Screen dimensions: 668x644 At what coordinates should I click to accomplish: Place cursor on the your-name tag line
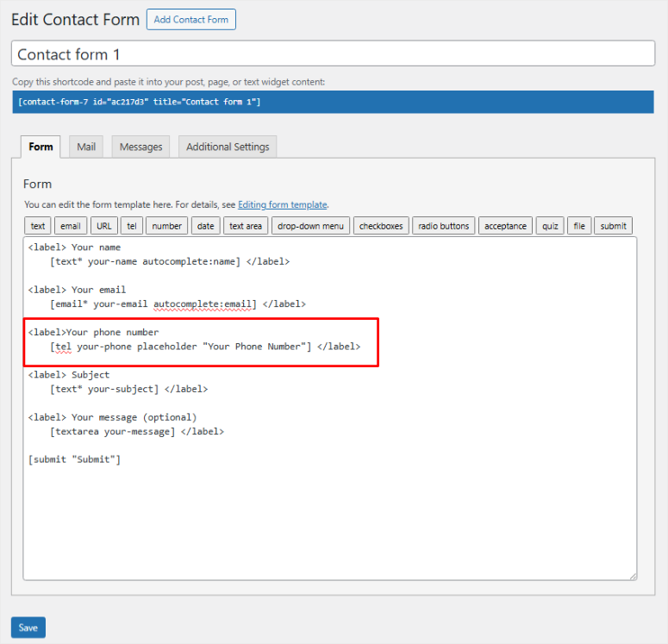pos(170,262)
